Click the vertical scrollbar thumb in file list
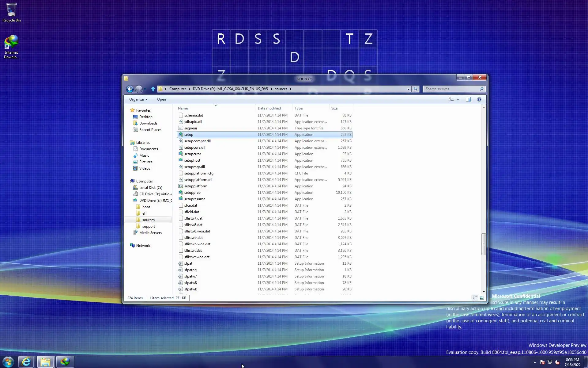Image resolution: width=588 pixels, height=368 pixels. click(x=484, y=244)
